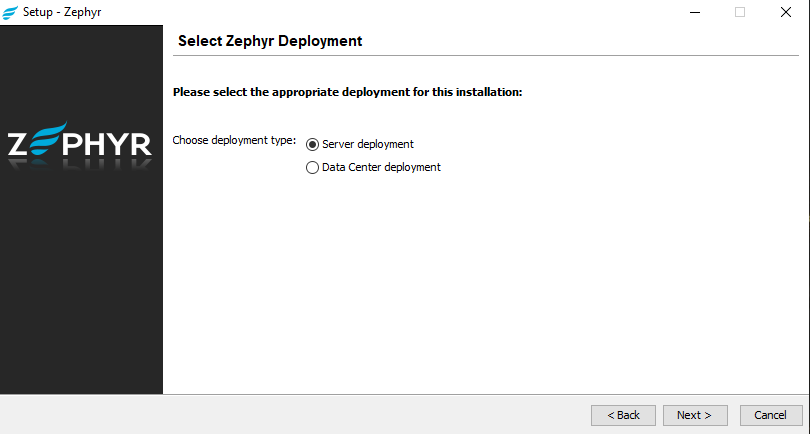Cancel the Zephyr setup

coord(770,415)
